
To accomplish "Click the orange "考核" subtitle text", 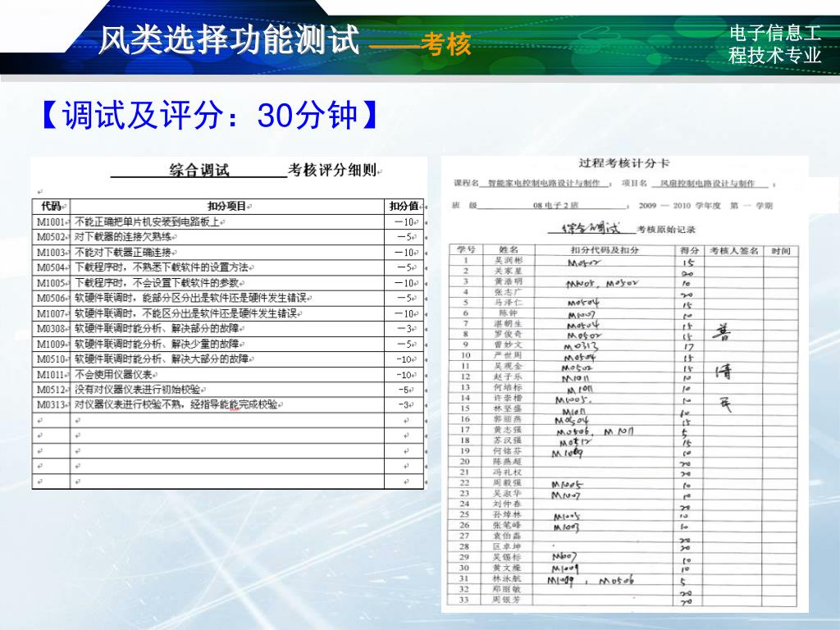I will [445, 44].
